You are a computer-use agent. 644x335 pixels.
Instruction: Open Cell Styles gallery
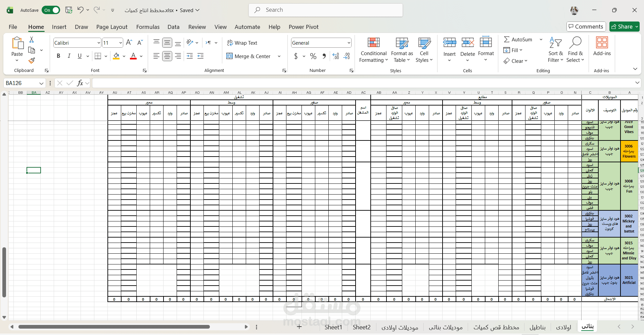tap(424, 50)
